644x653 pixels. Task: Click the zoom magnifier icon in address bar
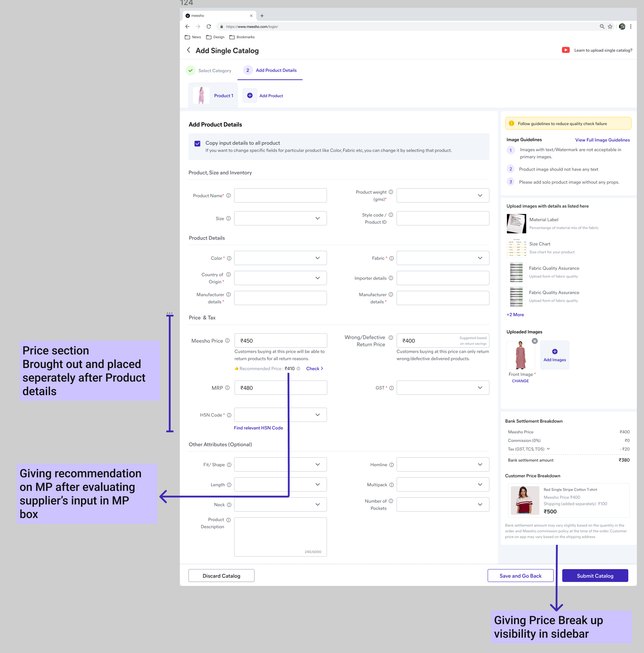pyautogui.click(x=602, y=26)
